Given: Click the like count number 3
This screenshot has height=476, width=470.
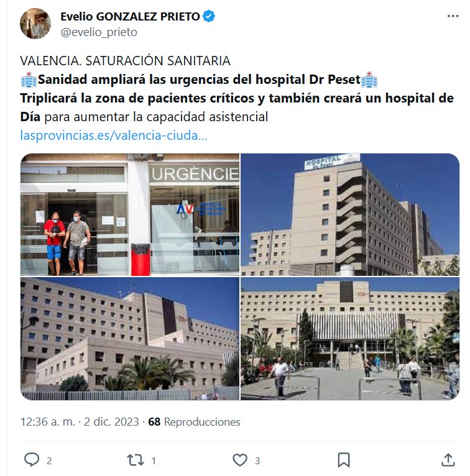Looking at the screenshot, I should (257, 461).
